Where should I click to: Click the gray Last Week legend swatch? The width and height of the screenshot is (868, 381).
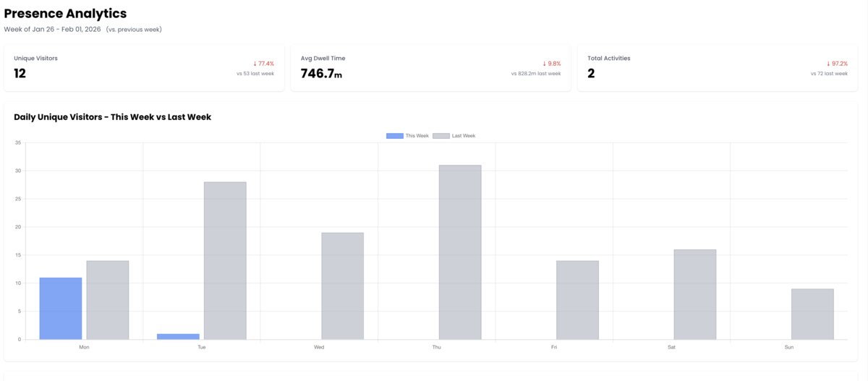441,136
